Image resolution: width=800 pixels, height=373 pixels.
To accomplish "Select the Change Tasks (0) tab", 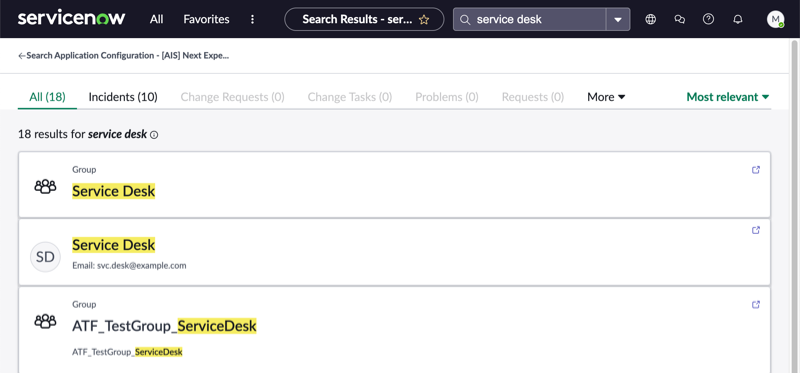I will [x=349, y=97].
